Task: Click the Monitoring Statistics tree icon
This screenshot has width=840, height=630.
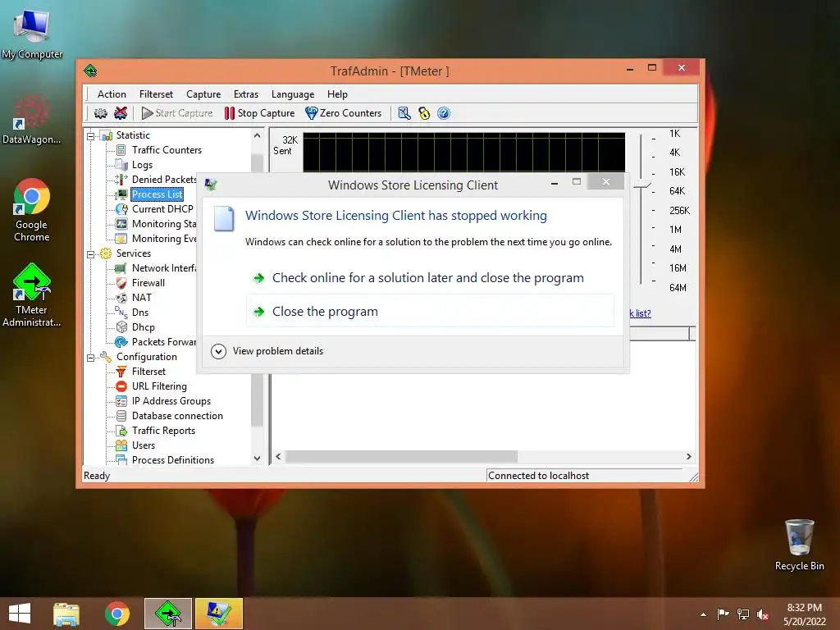Action: click(121, 224)
